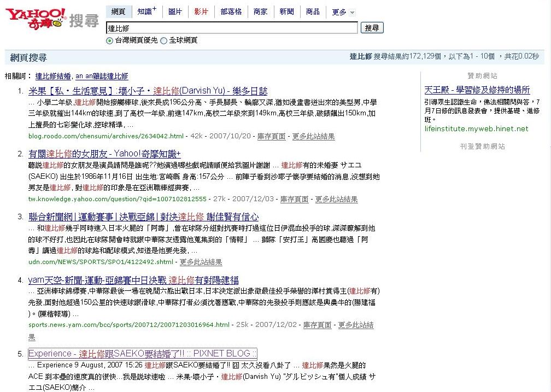The height and width of the screenshot is (392, 551).
Task: Open 更多此站結果 for blog.roodo.com result
Action: tap(313, 137)
